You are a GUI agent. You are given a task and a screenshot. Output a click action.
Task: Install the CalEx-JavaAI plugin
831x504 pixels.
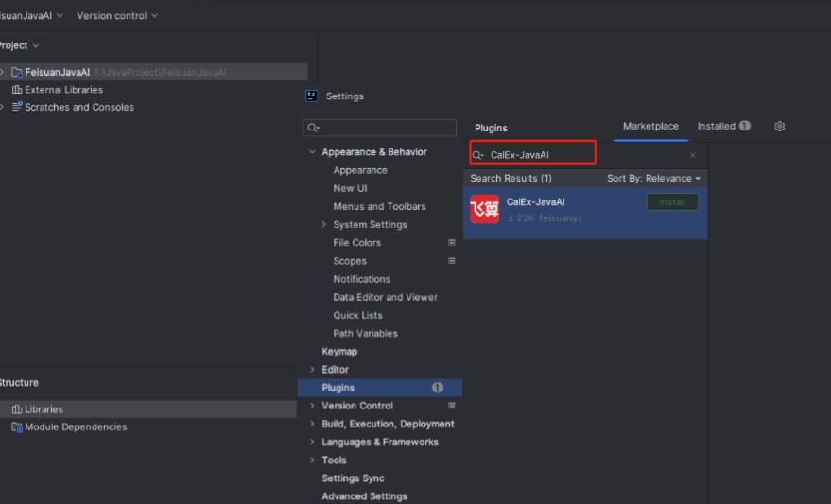coord(672,202)
